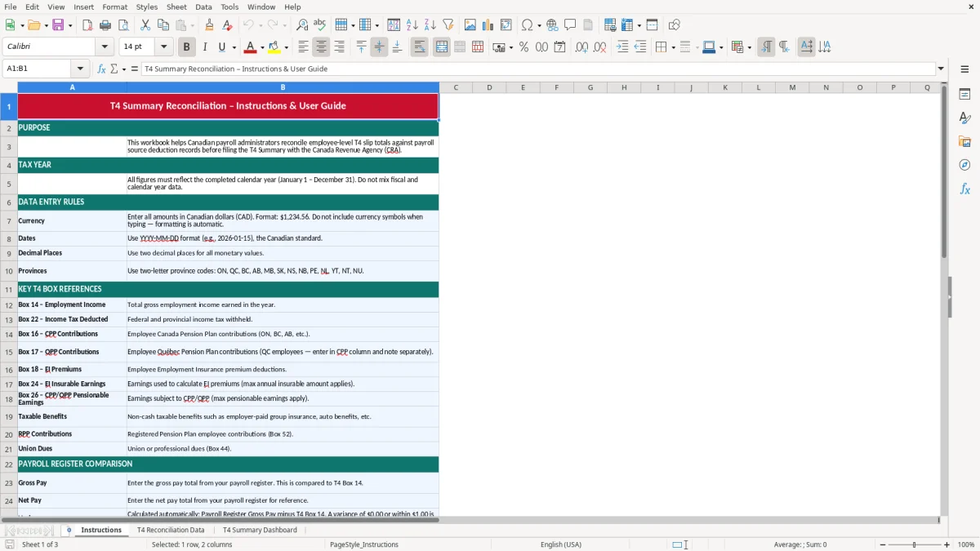Click PageStyle_Instructions in the status bar
The image size is (980, 551).
364,544
